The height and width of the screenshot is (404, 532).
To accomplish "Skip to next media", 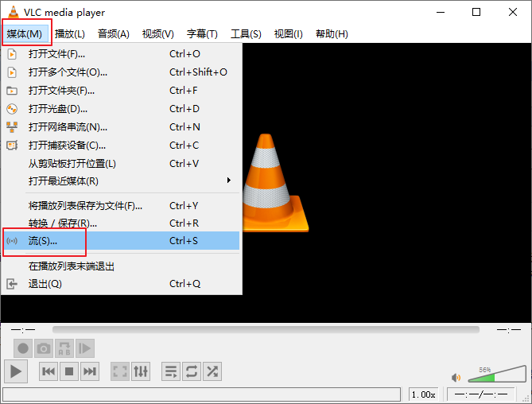I will (x=90, y=371).
